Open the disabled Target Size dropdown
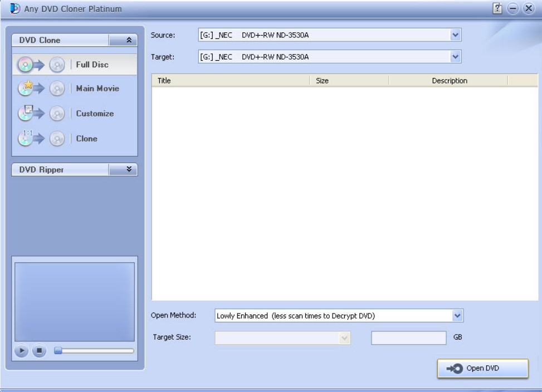 (344, 338)
